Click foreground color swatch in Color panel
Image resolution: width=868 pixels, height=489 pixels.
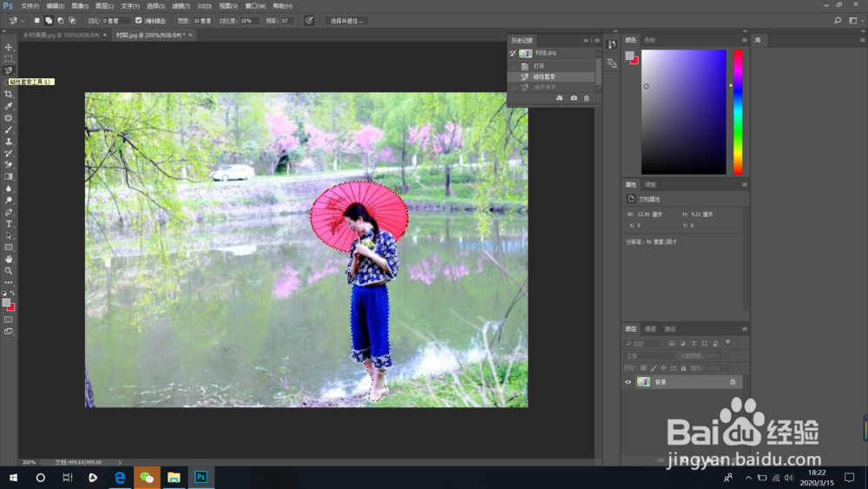tap(629, 56)
